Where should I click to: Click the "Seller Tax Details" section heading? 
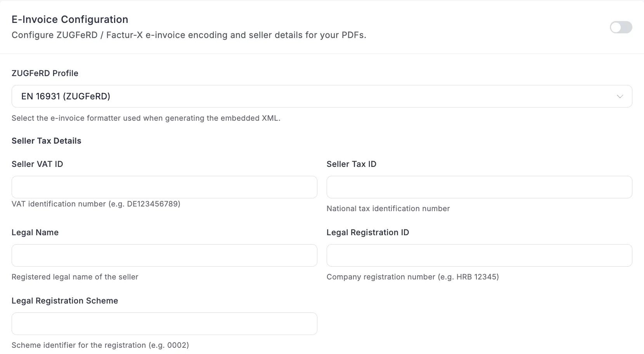coord(46,141)
